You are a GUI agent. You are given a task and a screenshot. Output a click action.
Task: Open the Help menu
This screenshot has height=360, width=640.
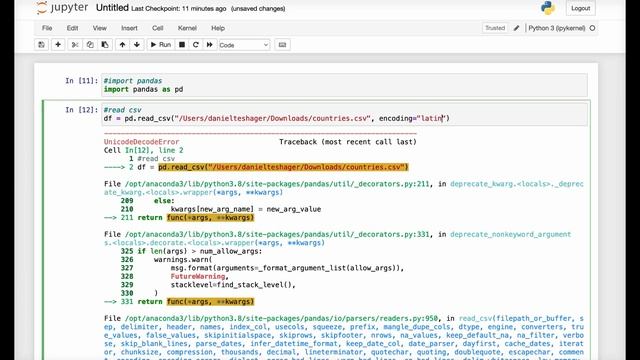(218, 28)
